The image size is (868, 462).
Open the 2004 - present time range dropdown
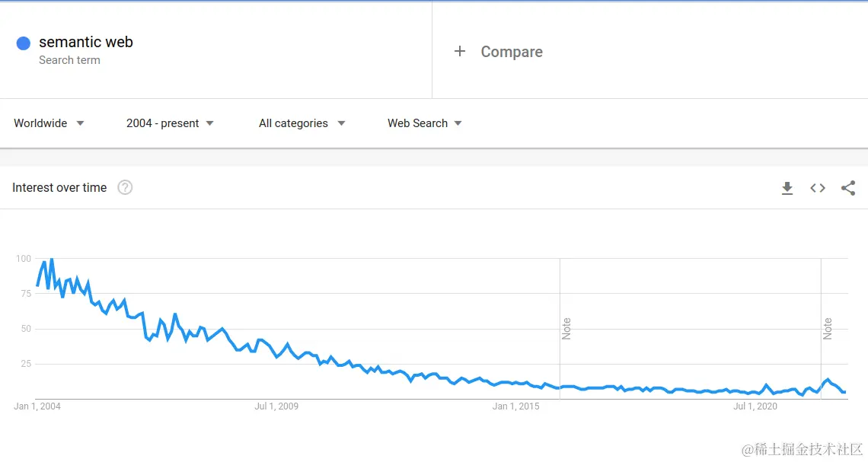[170, 123]
